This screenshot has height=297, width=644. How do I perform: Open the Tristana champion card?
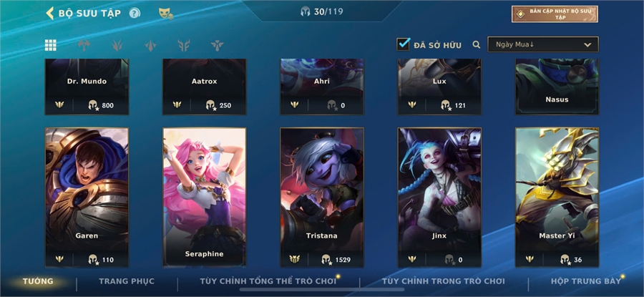pyautogui.click(x=321, y=198)
